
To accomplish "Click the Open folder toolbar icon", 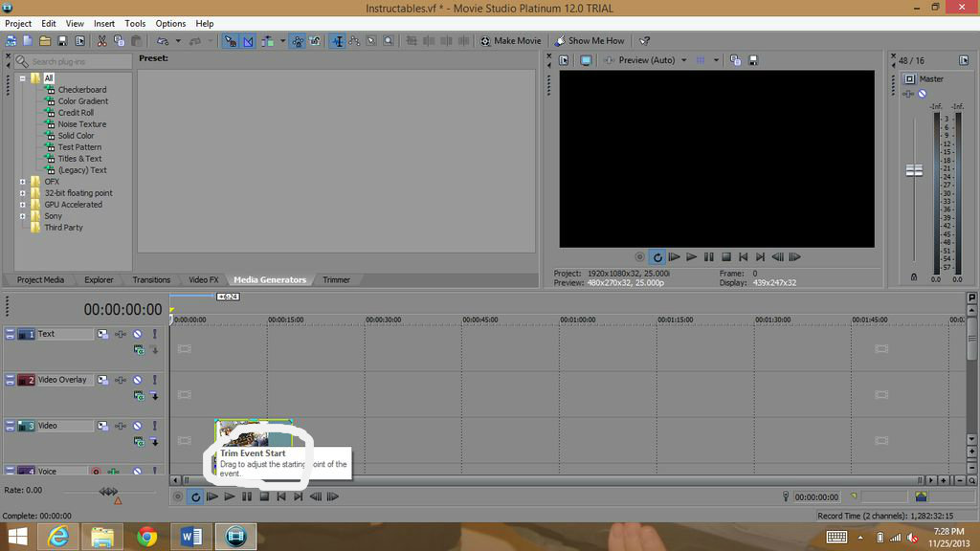I will pyautogui.click(x=45, y=41).
